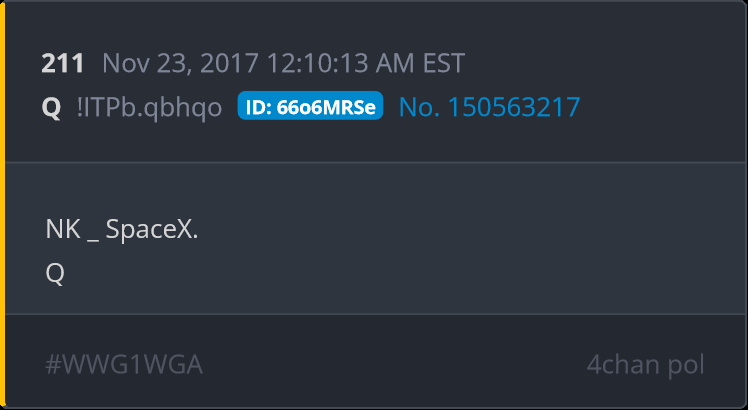Click the ID: 66o6MRSe badge
The height and width of the screenshot is (410, 748).
click(310, 105)
